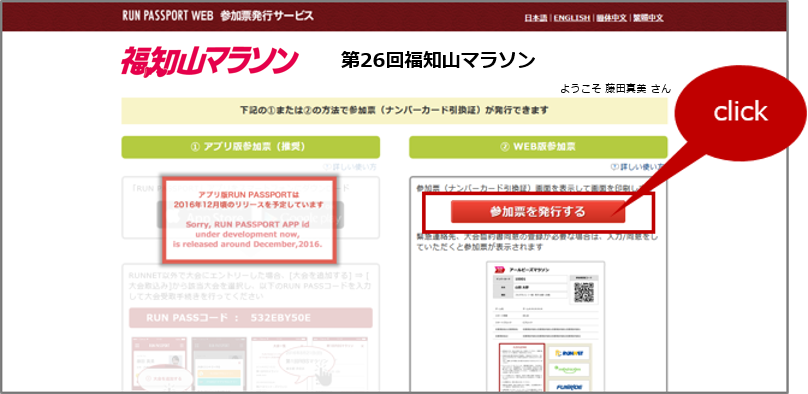The image size is (808, 394).
Task: Choose 簡体中文 language option
Action: point(612,18)
